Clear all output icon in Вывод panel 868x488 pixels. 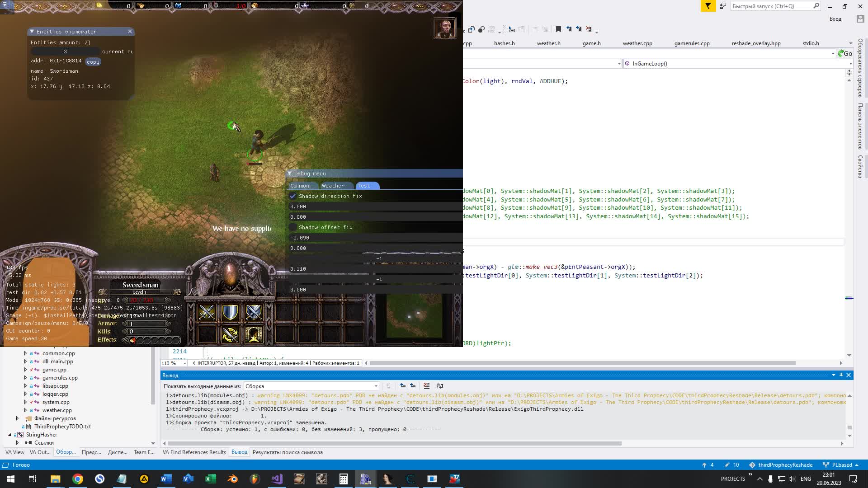pyautogui.click(x=426, y=386)
